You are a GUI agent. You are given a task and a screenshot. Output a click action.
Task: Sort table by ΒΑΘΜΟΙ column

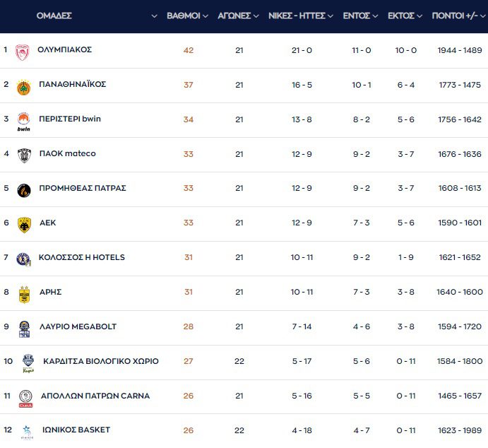187,16
